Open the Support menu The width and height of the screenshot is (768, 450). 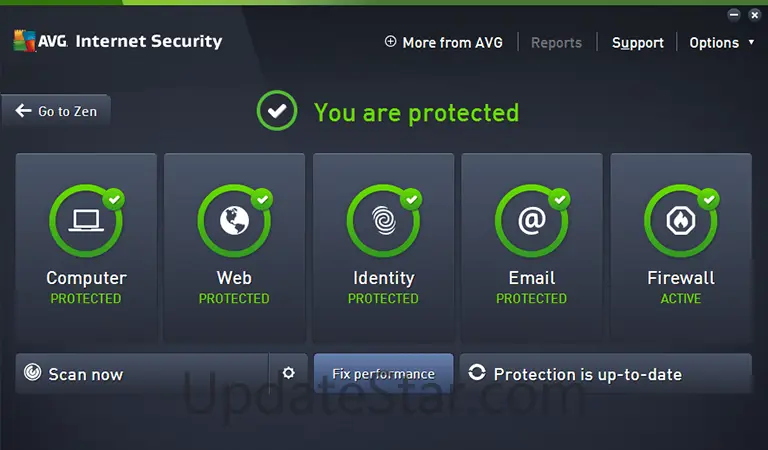click(638, 43)
